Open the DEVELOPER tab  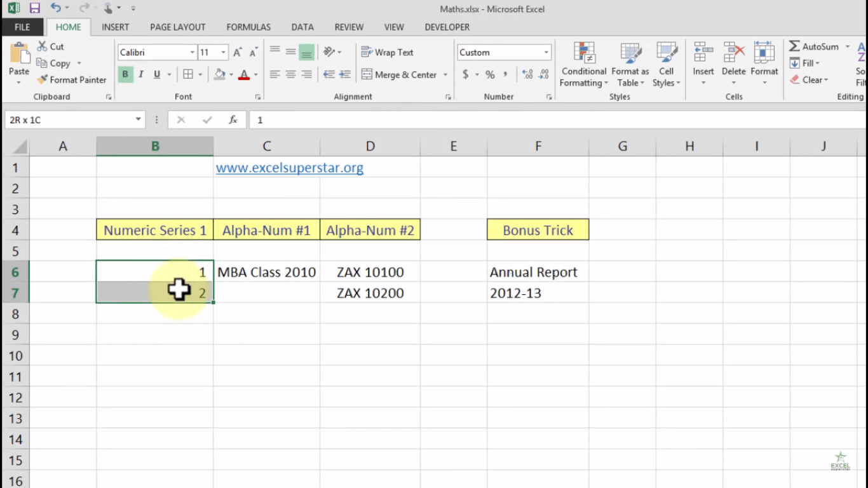click(x=447, y=27)
